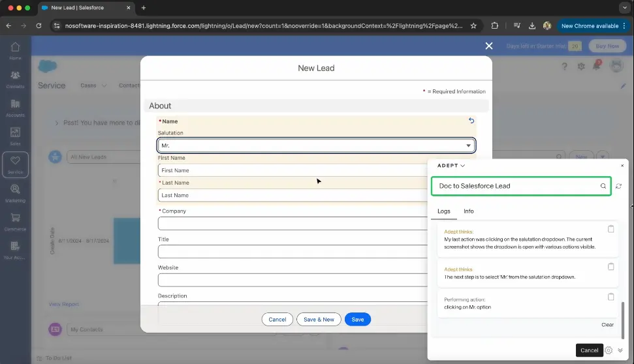Switch to the Logs tab
Screen dimensions: 634x364
[x=443, y=211]
